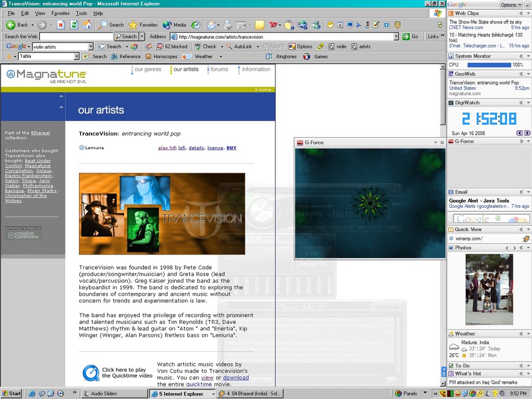
Task: Open the Google sidebar Options dropdown
Action: [511, 5]
